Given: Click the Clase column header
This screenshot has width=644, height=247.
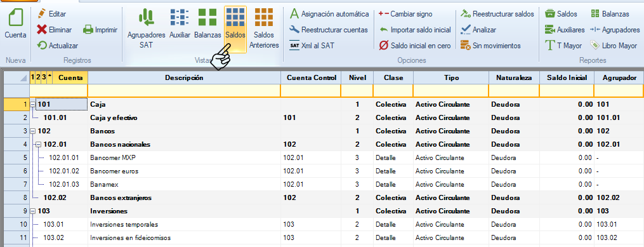Looking at the screenshot, I should [x=393, y=77].
